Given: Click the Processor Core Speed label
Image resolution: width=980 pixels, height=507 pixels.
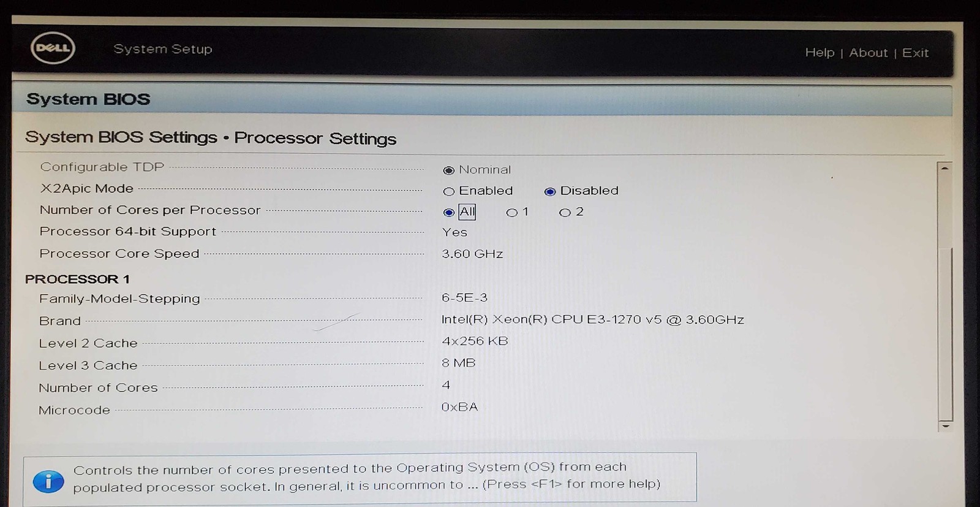Looking at the screenshot, I should coord(119,254).
